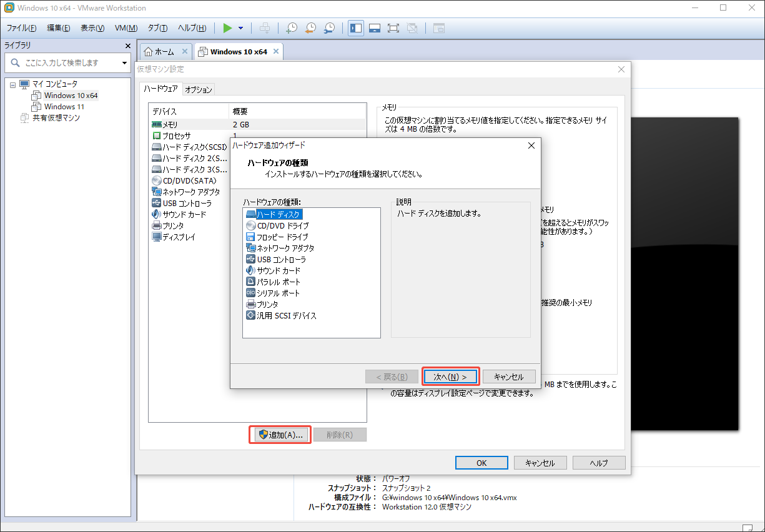765x532 pixels.
Task: Power on the VM with the green play icon
Action: (x=227, y=28)
